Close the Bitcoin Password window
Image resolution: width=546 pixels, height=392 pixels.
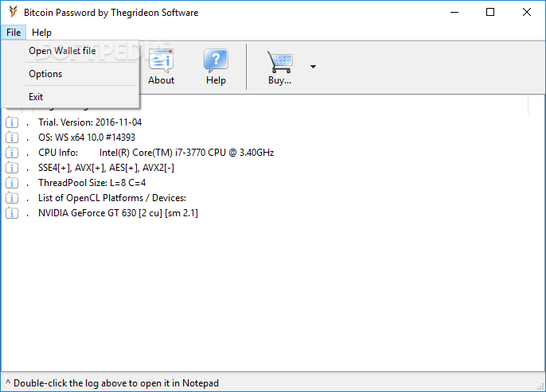coord(527,12)
